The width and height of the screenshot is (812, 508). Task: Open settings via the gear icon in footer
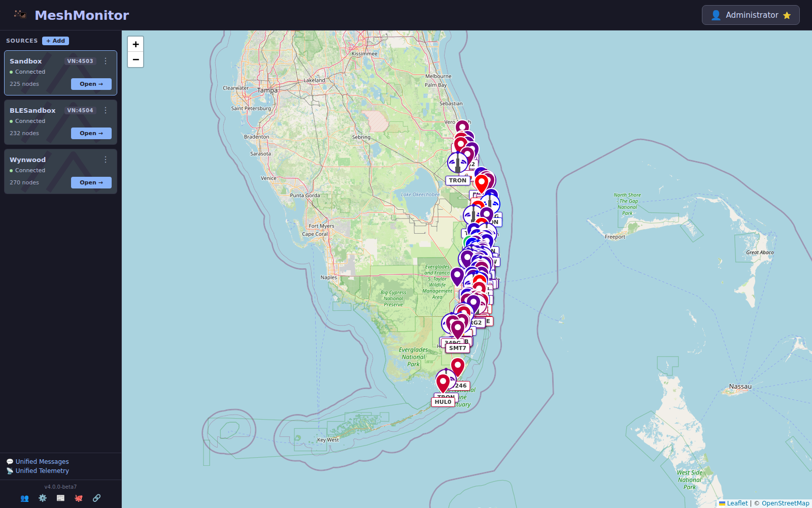click(43, 498)
